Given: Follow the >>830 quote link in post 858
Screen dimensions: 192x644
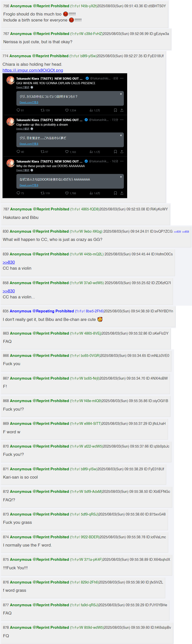Looking at the screenshot, I should click(9, 291).
